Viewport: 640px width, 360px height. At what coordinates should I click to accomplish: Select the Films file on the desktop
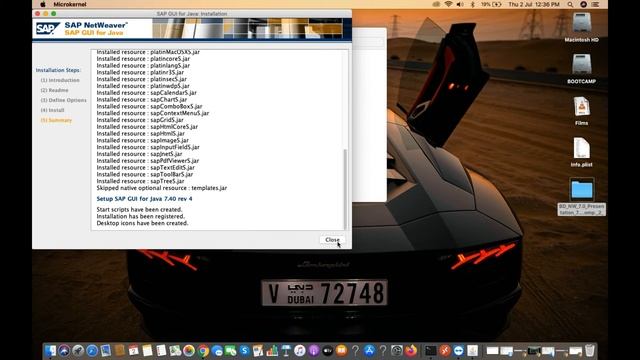click(x=582, y=111)
